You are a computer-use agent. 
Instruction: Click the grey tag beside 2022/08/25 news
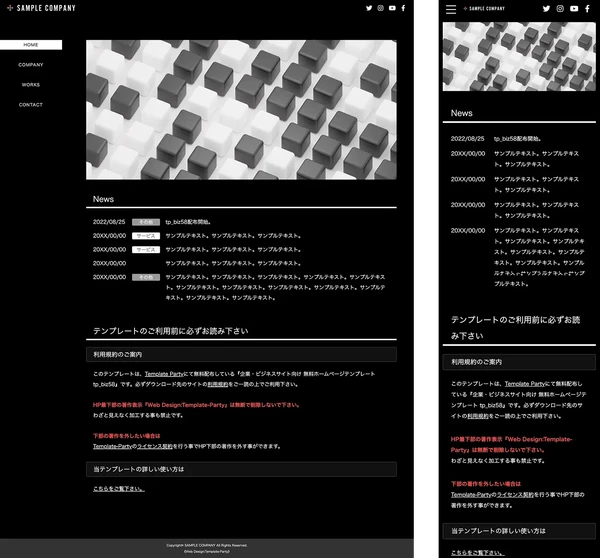(146, 222)
